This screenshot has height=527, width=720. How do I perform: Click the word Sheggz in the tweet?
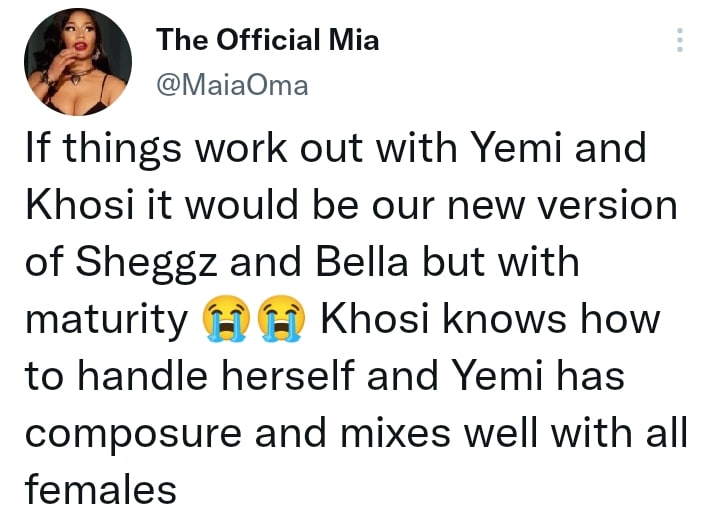point(144,263)
